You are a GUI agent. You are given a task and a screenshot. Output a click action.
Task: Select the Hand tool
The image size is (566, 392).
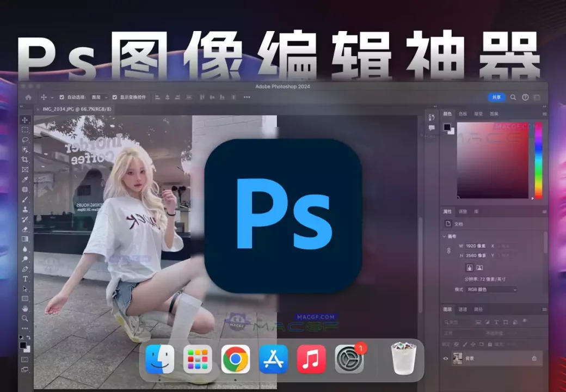coord(25,308)
